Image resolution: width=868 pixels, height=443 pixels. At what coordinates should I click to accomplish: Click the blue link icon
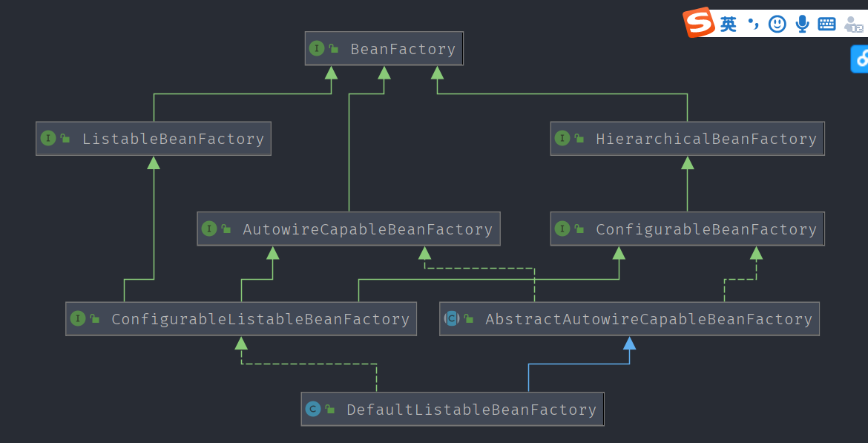(x=861, y=59)
